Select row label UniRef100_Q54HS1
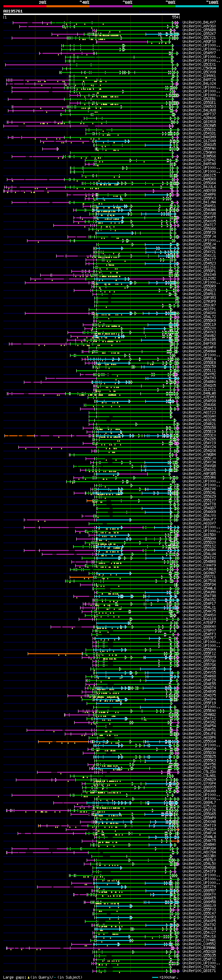The width and height of the screenshot is (222, 980). pos(199,206)
